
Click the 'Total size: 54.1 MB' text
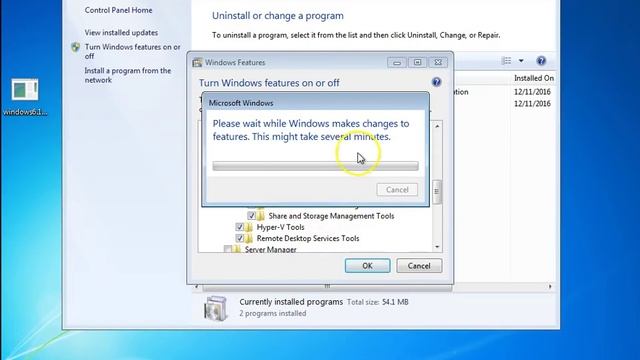click(378, 302)
